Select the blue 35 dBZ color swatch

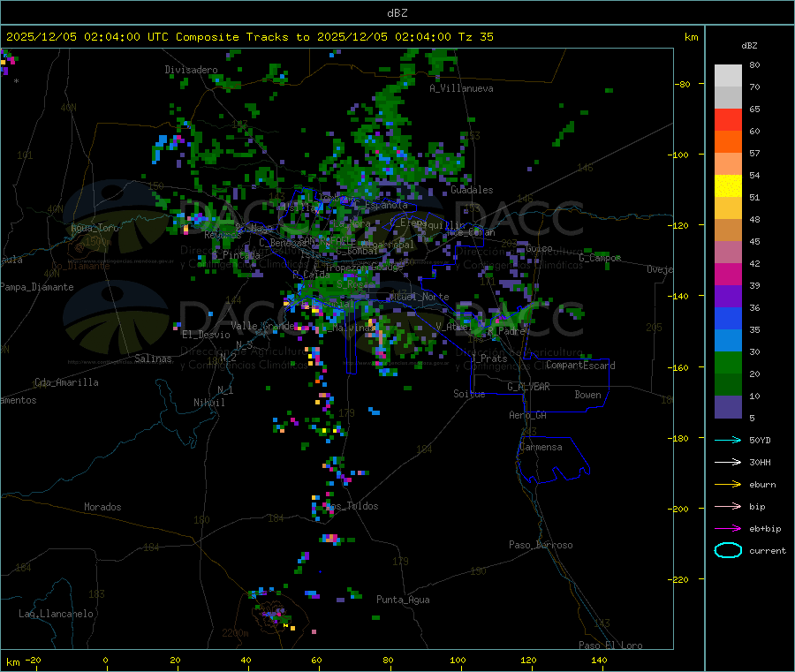click(x=728, y=318)
